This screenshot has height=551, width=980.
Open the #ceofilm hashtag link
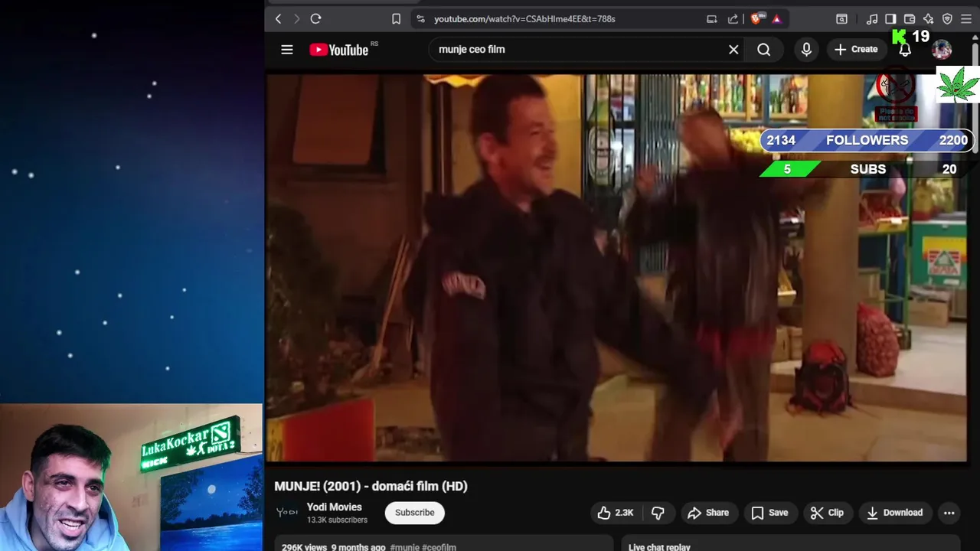439,547
